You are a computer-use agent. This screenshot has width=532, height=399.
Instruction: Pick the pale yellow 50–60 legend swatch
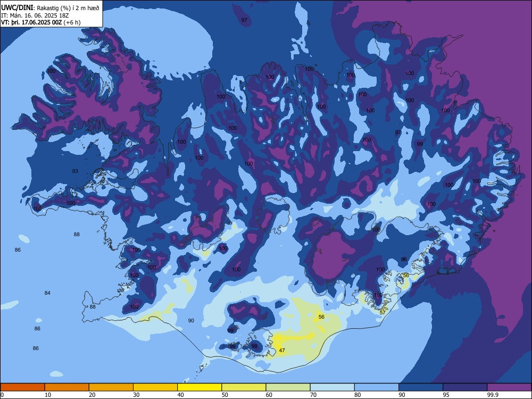(244, 387)
